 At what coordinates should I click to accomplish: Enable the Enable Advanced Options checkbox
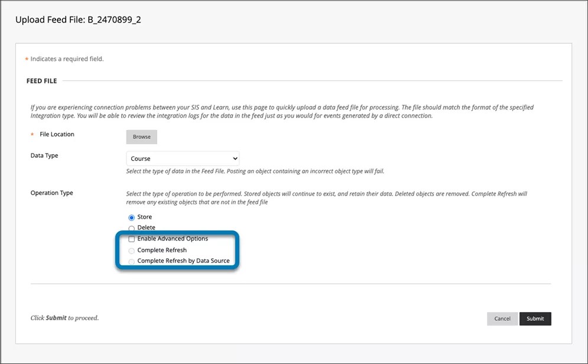[x=131, y=239]
